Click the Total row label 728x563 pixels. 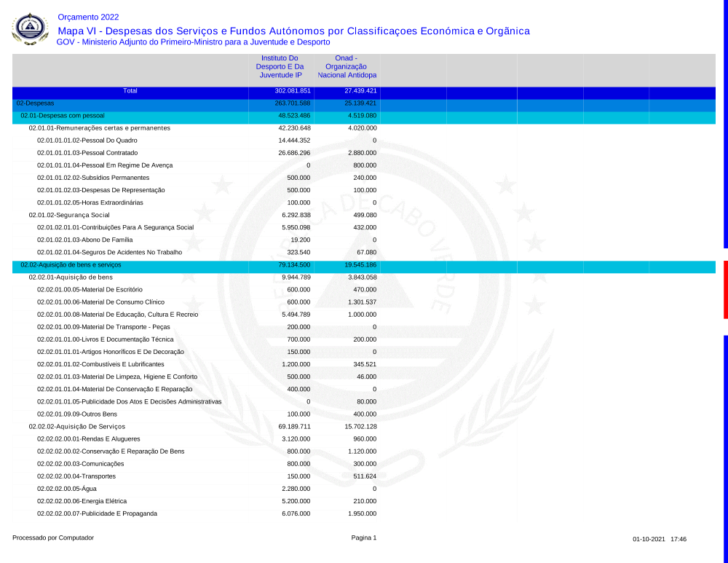pyautogui.click(x=130, y=91)
